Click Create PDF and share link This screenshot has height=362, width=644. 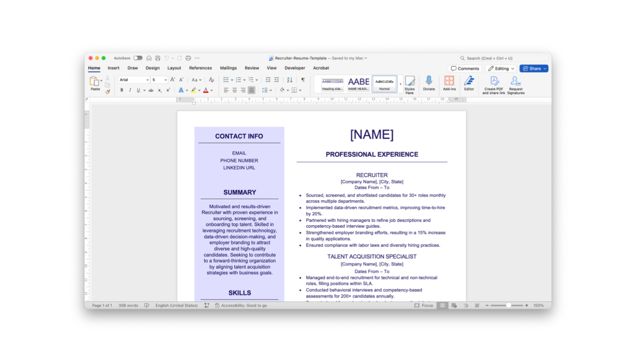pyautogui.click(x=494, y=84)
